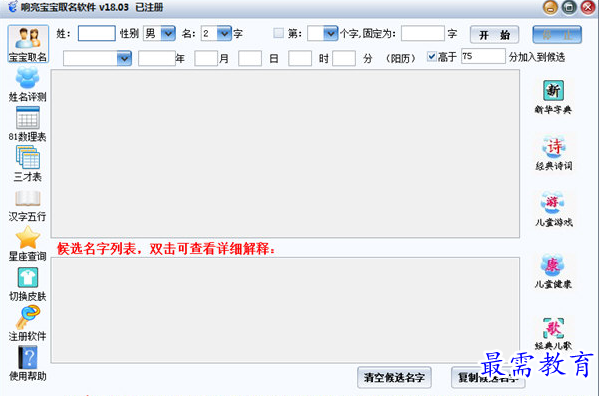Open the 汉字五行 character elements tool
The height and width of the screenshot is (396, 602).
[27, 206]
